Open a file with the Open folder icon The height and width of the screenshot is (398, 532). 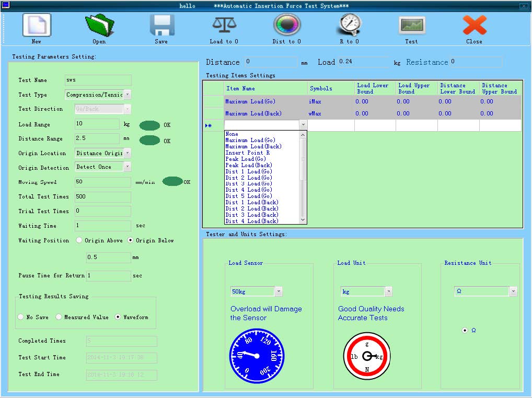[x=99, y=26]
